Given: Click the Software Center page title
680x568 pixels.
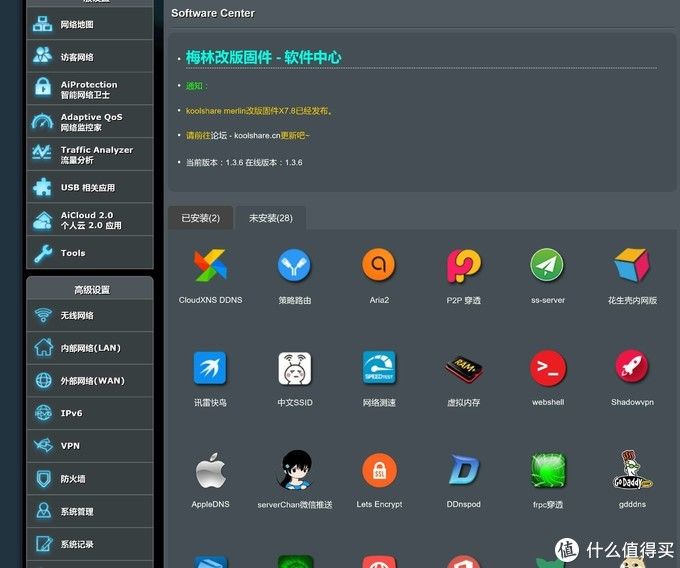Looking at the screenshot, I should [213, 13].
